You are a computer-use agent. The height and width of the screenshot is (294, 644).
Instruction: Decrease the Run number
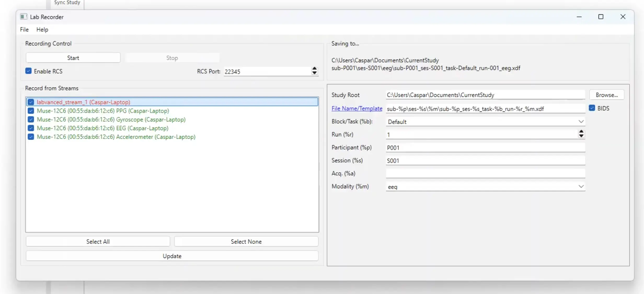point(581,136)
